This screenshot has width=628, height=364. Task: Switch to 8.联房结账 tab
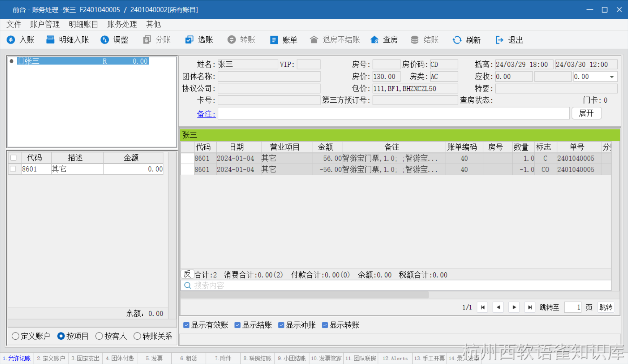257,358
